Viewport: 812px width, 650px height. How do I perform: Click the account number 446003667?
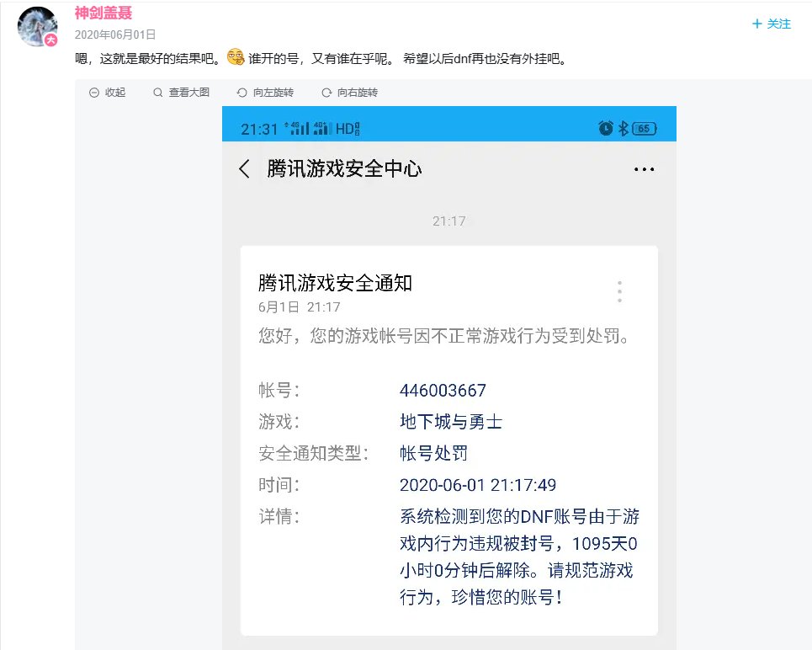(443, 391)
